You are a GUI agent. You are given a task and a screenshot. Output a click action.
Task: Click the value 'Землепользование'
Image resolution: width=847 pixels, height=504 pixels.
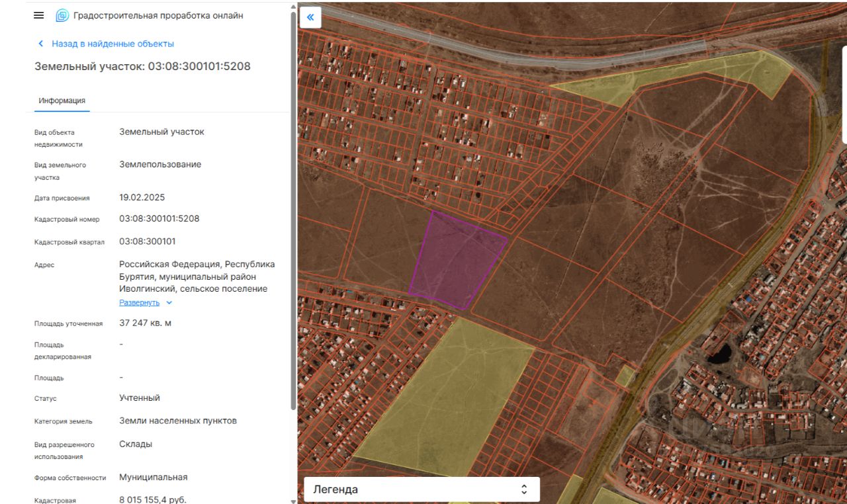point(160,164)
